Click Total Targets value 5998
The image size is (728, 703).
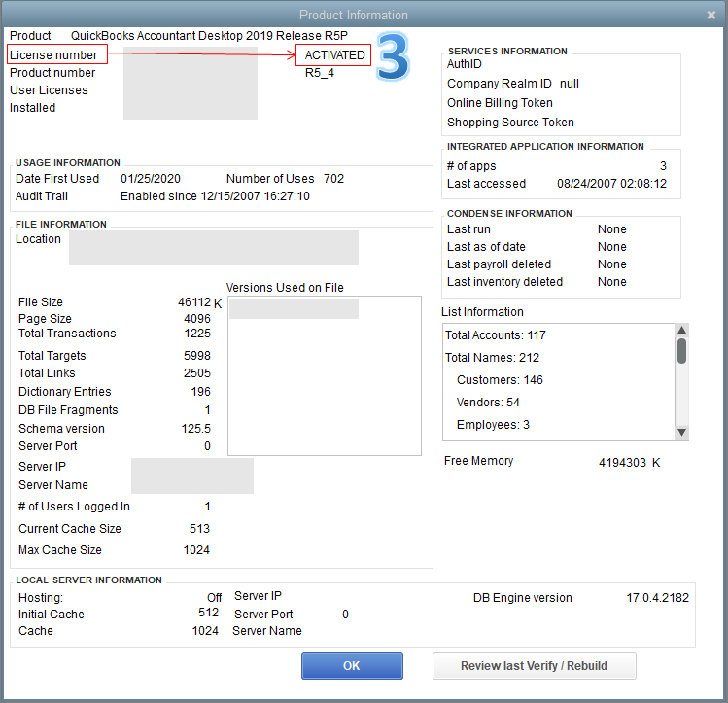click(x=197, y=356)
